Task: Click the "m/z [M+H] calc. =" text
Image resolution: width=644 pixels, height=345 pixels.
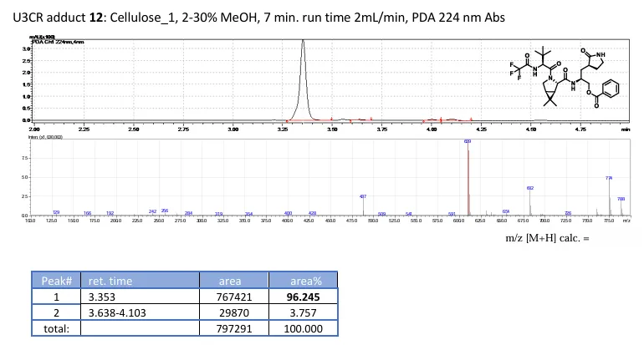Action: tap(547, 238)
